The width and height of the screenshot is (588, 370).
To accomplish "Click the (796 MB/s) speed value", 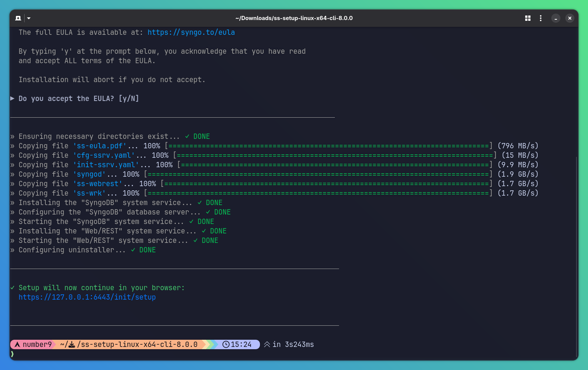I will [x=518, y=146].
